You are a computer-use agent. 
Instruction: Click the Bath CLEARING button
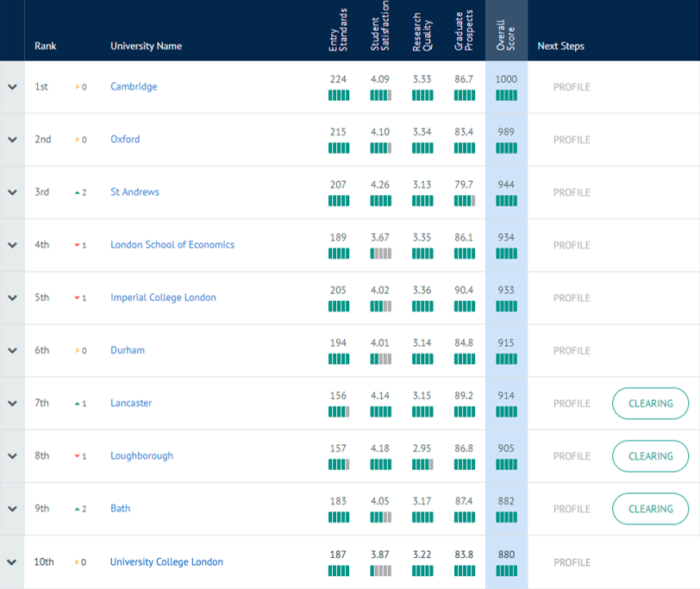[651, 509]
